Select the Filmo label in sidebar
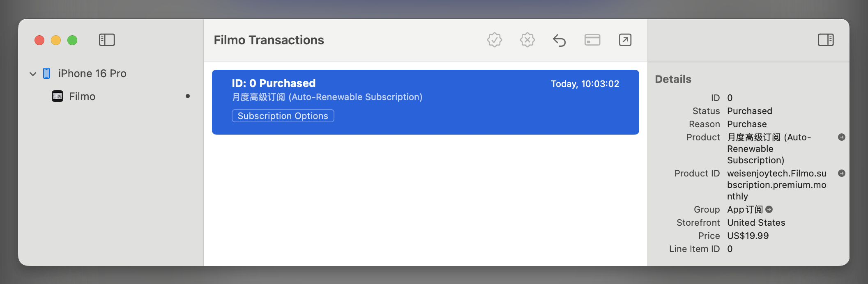The height and width of the screenshot is (284, 868). coord(82,96)
